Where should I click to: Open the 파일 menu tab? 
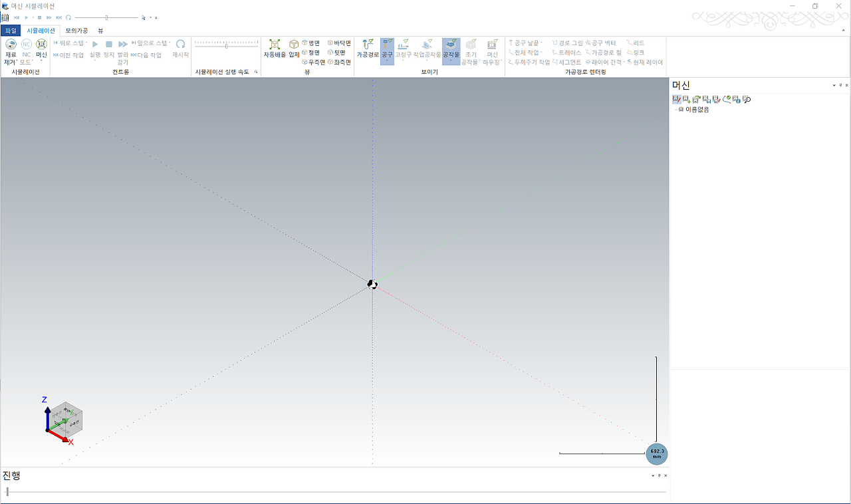pyautogui.click(x=11, y=31)
